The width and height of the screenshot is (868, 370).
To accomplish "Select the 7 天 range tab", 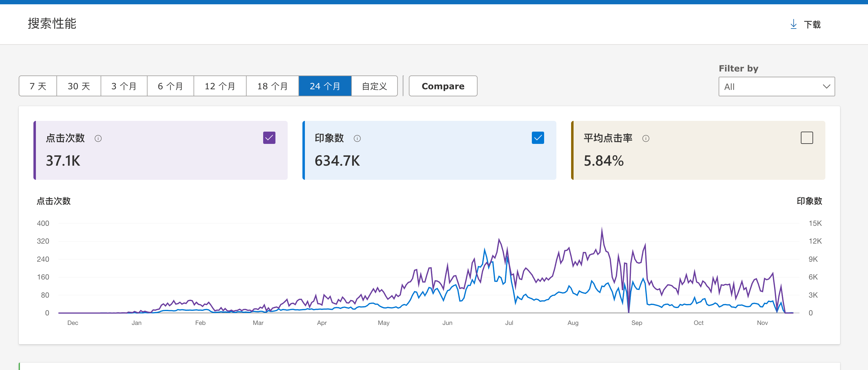I will [x=38, y=86].
